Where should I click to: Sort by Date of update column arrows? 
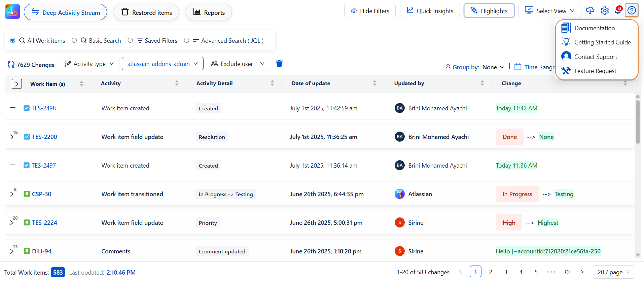pos(374,83)
